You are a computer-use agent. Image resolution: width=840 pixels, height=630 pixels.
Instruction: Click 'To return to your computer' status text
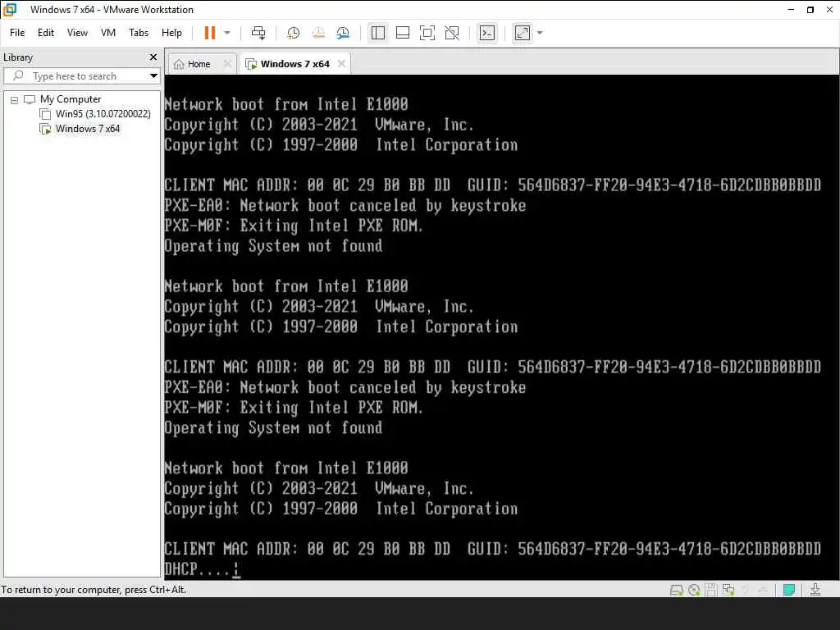[x=94, y=590]
